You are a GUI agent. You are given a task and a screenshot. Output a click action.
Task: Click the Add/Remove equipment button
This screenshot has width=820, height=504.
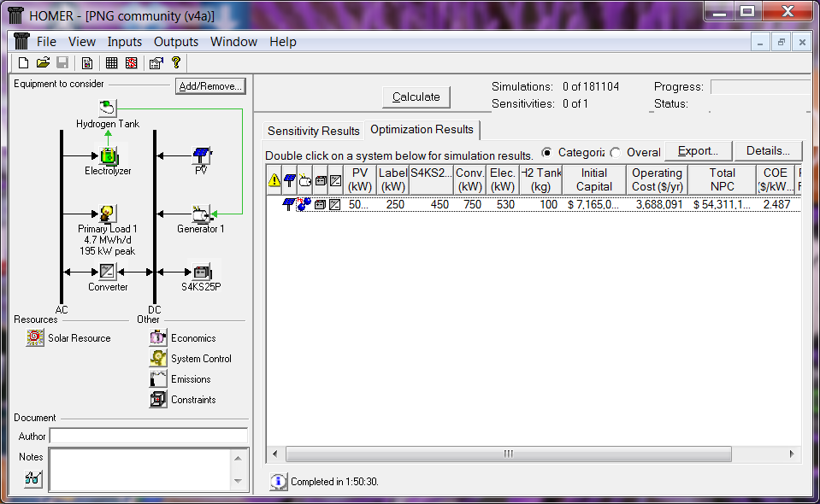click(210, 86)
